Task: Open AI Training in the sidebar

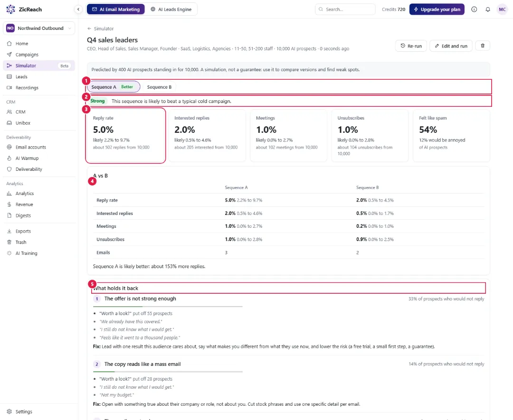Action: point(39,253)
